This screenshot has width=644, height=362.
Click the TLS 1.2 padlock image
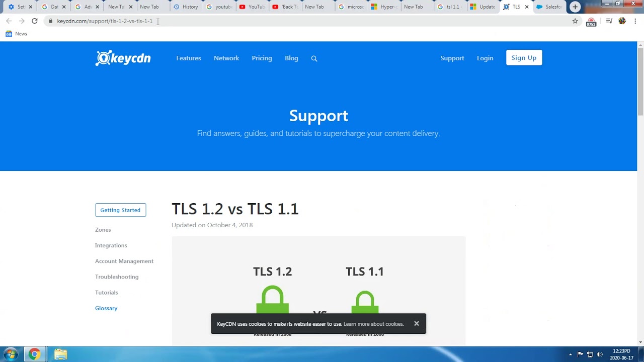(273, 300)
